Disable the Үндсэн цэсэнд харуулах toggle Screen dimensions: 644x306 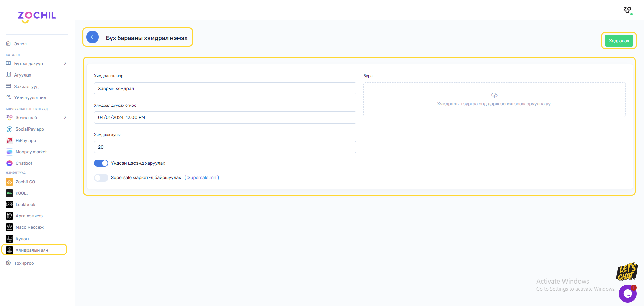101,163
